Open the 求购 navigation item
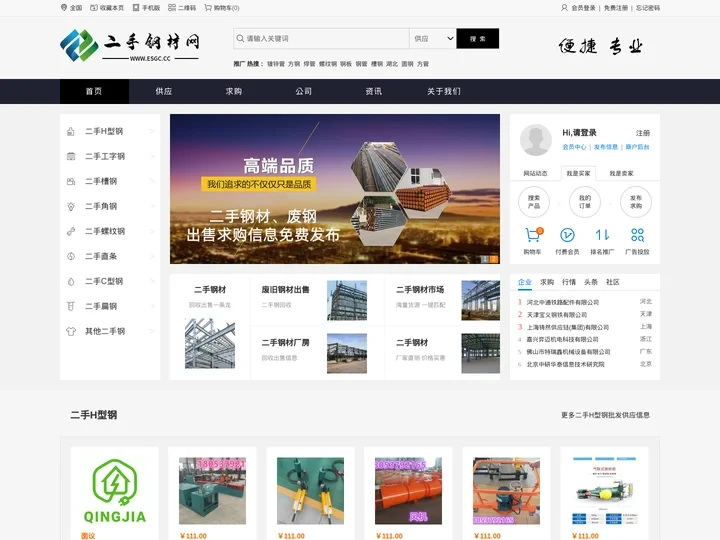This screenshot has width=720, height=540. click(x=234, y=91)
